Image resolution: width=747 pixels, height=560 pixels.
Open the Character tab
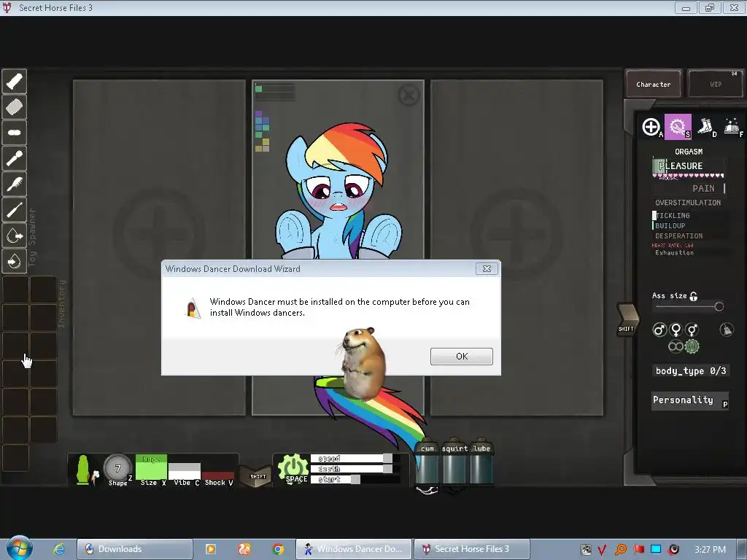(653, 85)
